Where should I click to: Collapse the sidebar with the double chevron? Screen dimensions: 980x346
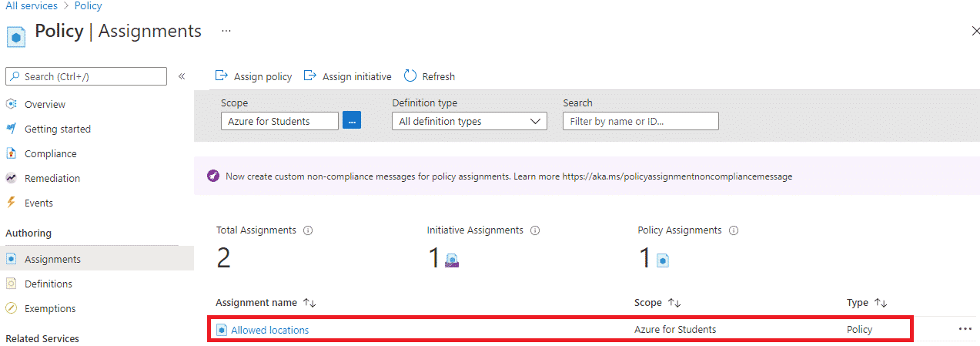tap(182, 76)
